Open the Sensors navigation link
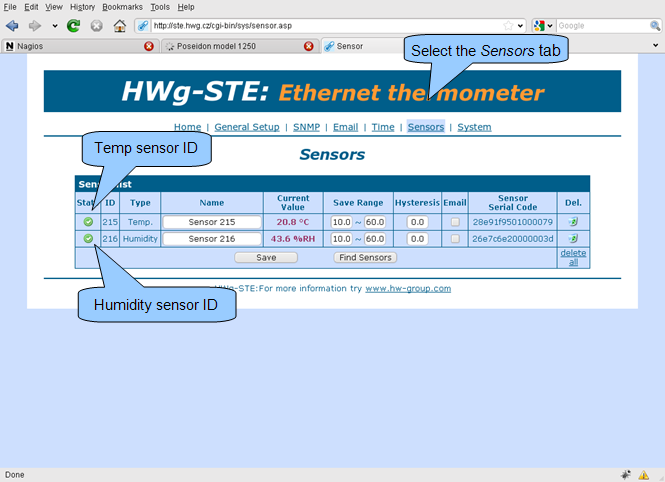 [x=426, y=127]
